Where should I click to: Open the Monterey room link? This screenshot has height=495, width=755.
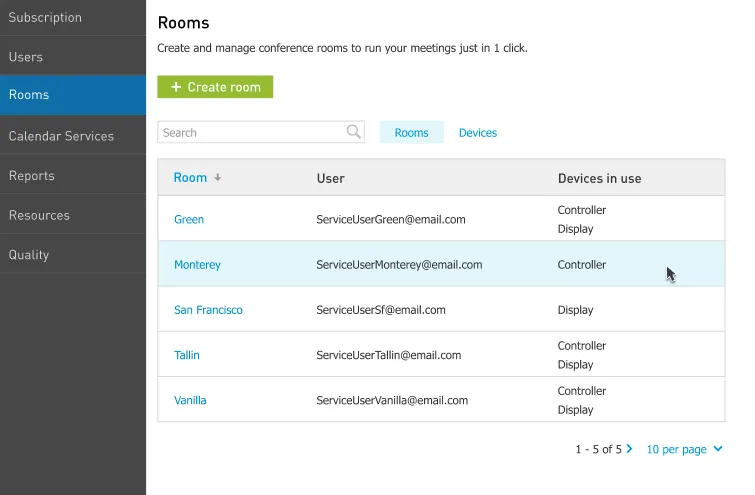[197, 264]
